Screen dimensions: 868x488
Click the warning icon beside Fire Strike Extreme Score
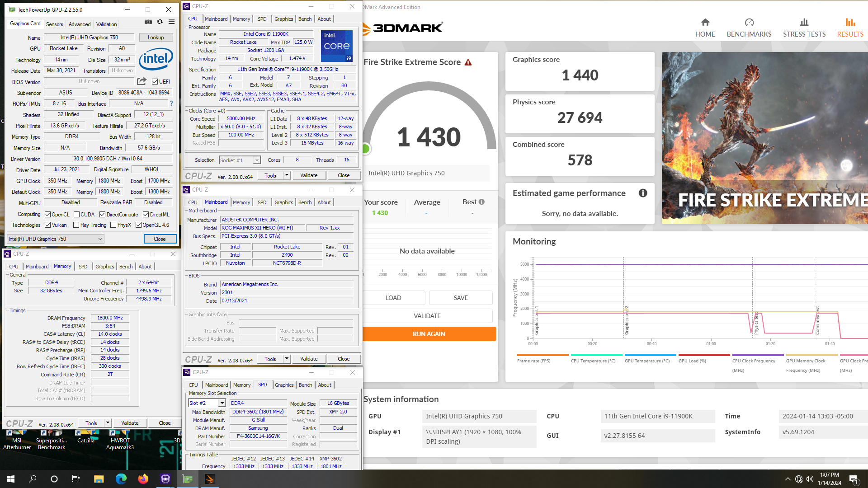tap(468, 62)
